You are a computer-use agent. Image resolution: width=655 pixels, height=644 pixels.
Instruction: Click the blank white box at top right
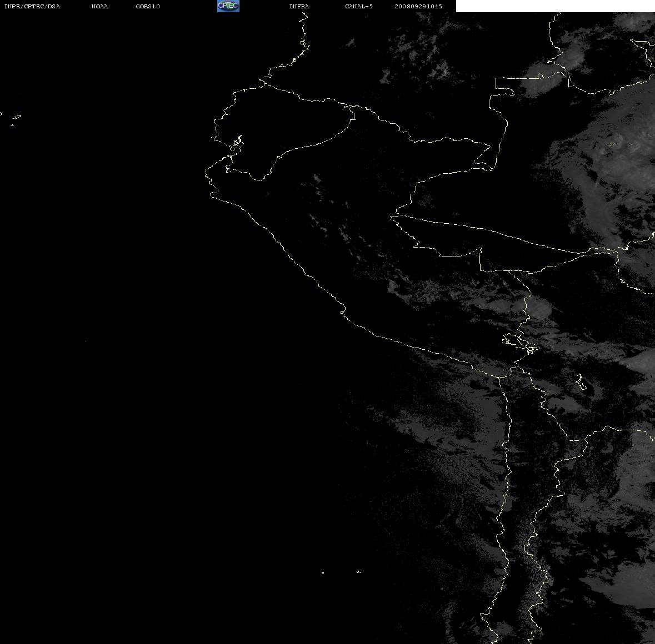click(x=555, y=6)
